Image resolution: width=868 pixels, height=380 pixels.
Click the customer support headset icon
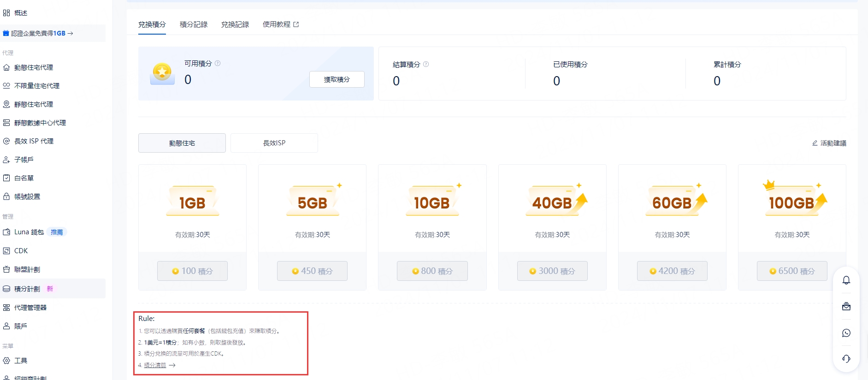point(846,359)
